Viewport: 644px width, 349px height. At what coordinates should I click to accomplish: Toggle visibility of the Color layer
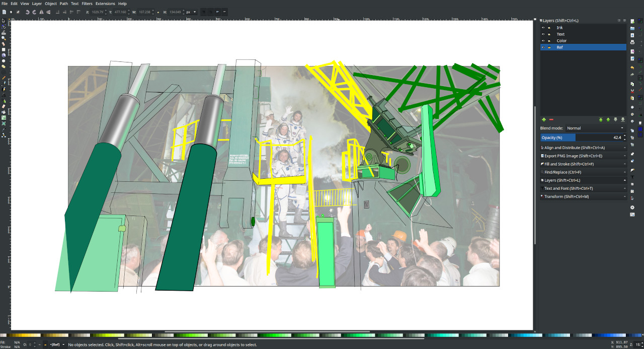543,41
